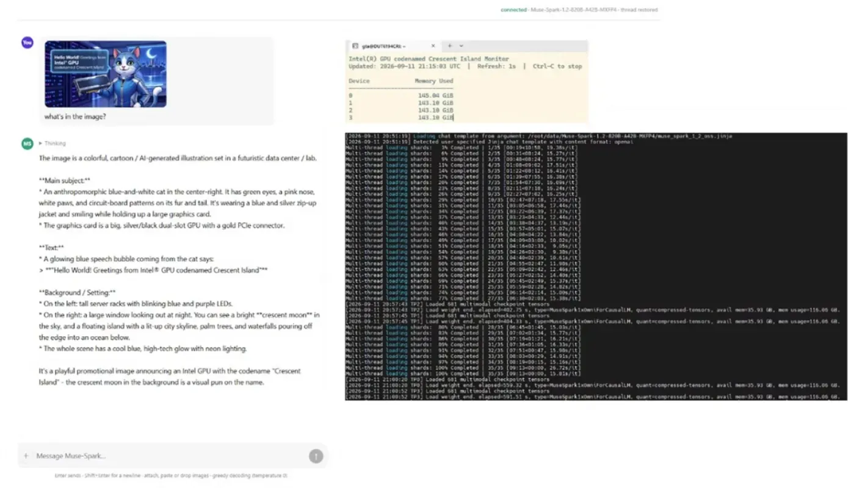Click the 'thread restored' status text

click(639, 10)
